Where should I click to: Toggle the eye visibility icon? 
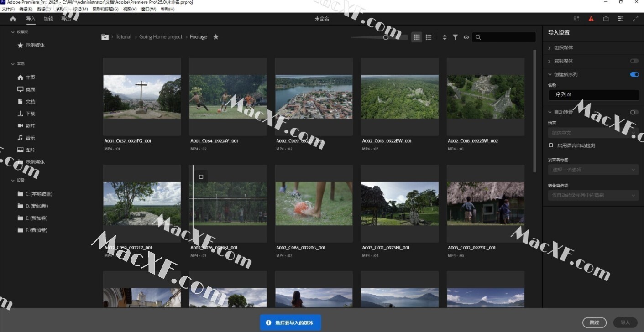[x=466, y=37]
